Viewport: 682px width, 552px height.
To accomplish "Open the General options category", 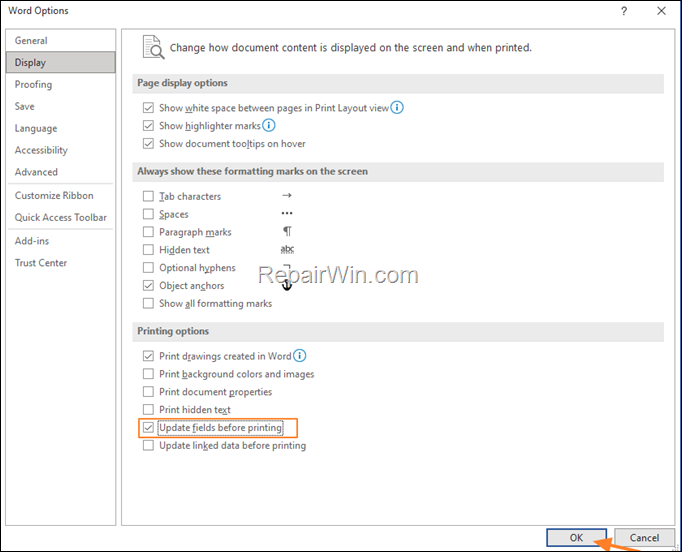I will 61,40.
